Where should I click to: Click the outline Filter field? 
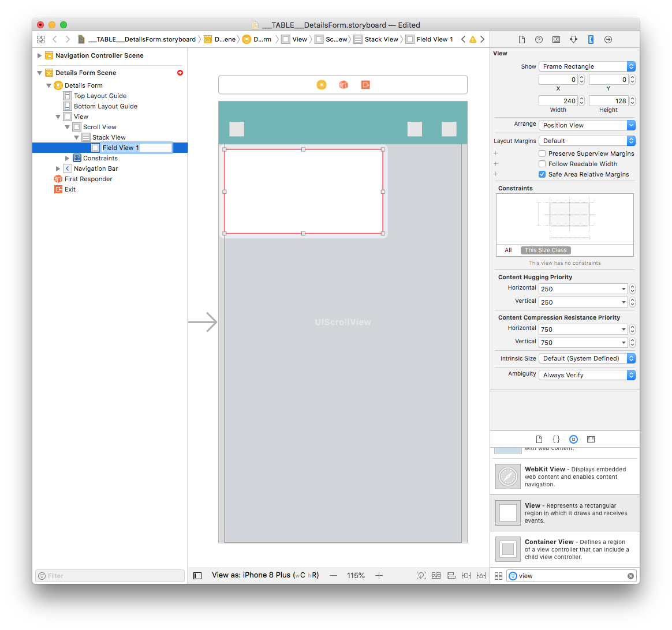(x=110, y=576)
